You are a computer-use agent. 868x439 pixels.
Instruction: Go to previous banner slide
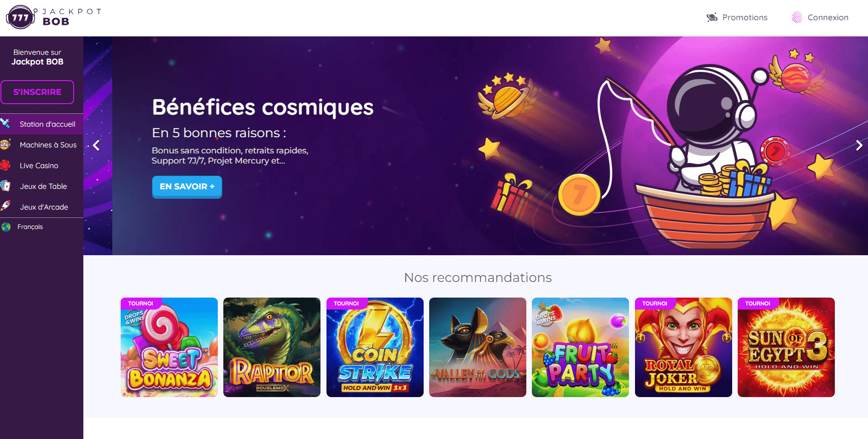click(96, 146)
